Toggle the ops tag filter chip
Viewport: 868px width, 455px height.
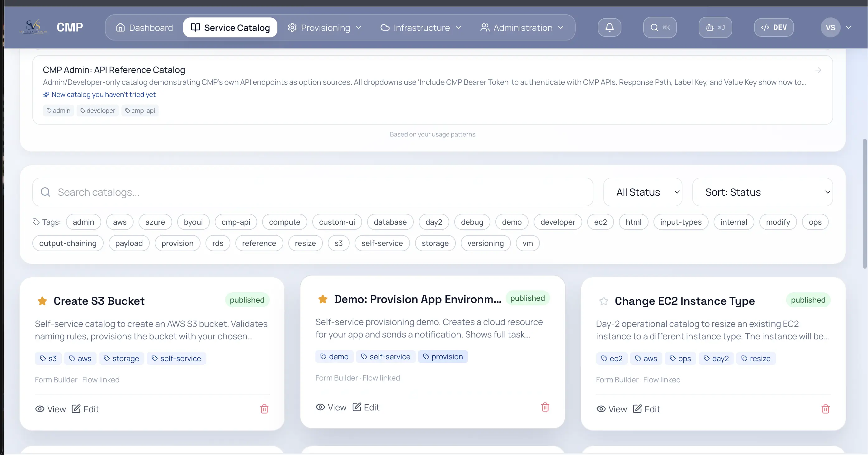[815, 222]
